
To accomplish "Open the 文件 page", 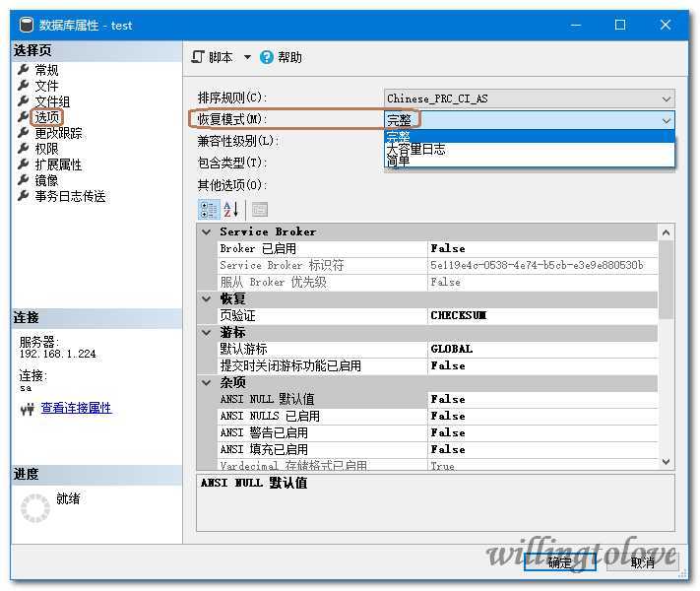I will pos(46,86).
